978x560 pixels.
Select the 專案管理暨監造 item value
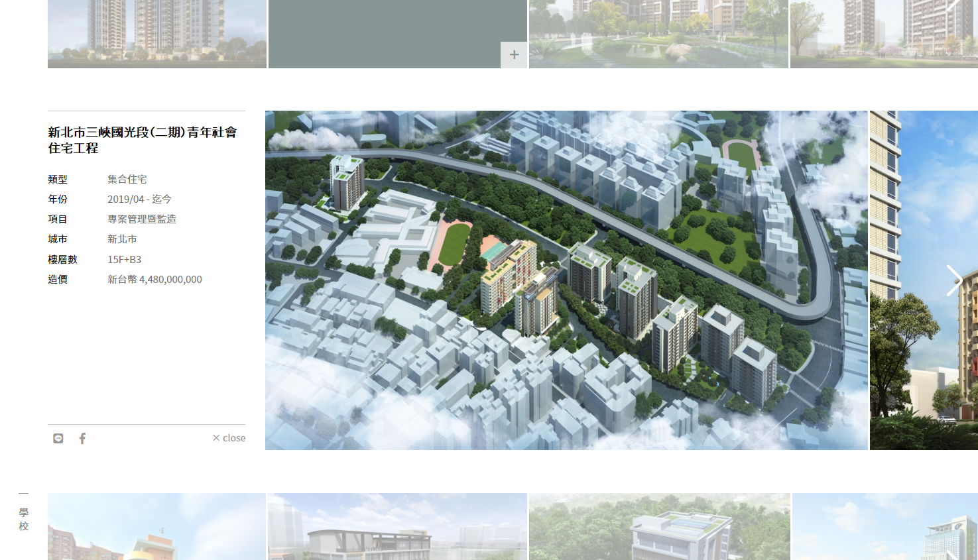pos(142,219)
